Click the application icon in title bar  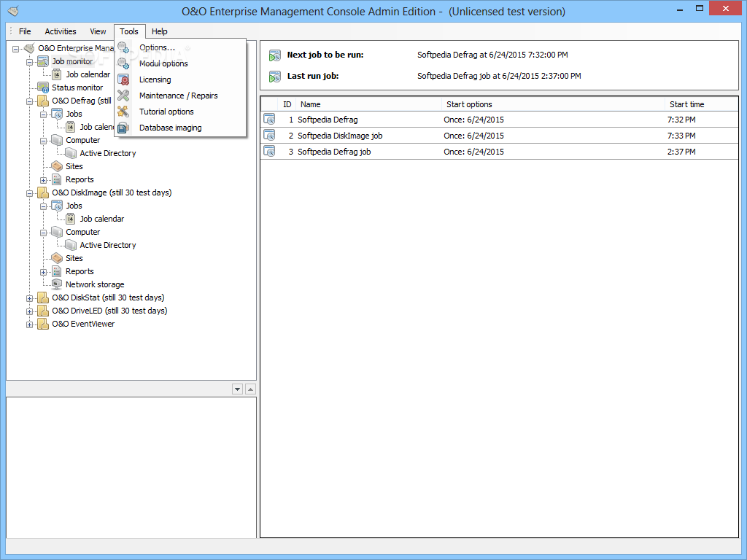[x=13, y=10]
